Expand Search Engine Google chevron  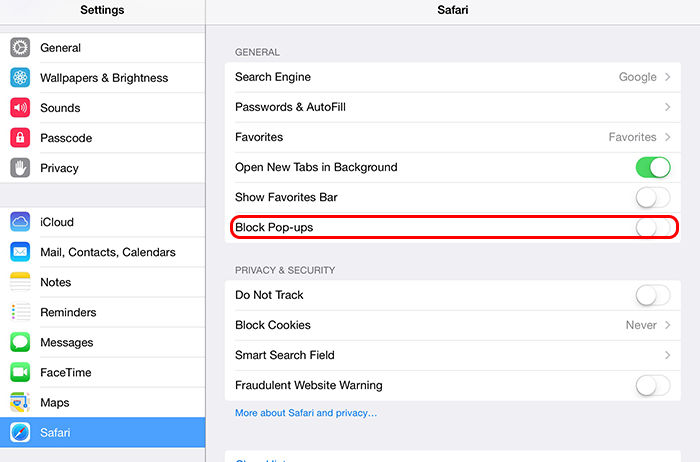click(x=667, y=77)
